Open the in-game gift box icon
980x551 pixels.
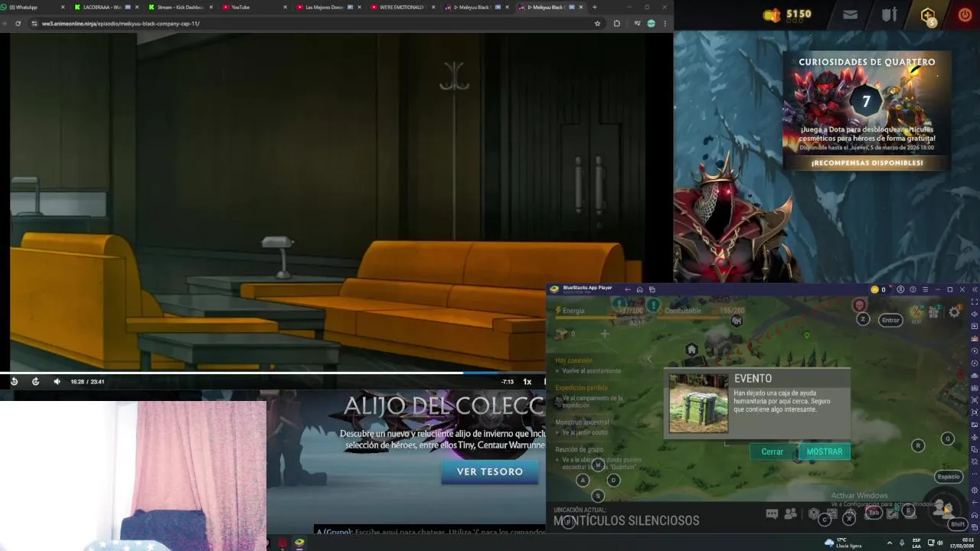click(933, 311)
